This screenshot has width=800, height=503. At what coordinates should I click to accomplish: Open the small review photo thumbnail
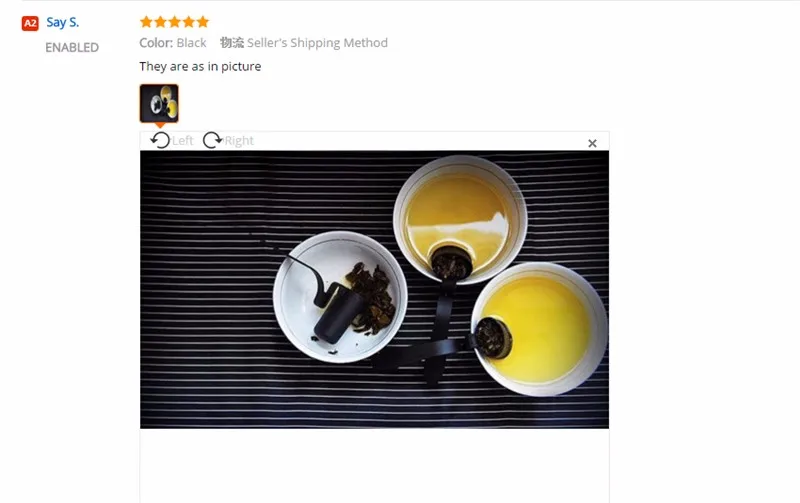(159, 103)
